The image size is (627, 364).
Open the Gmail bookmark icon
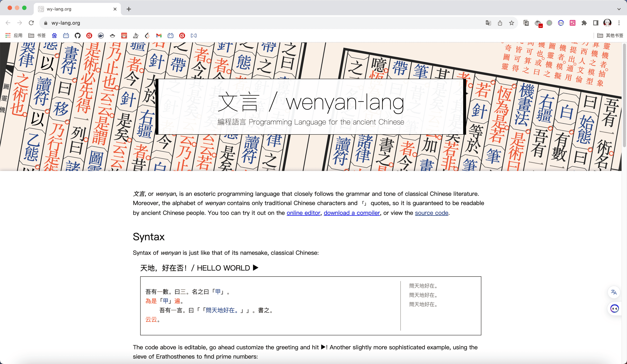pos(159,35)
